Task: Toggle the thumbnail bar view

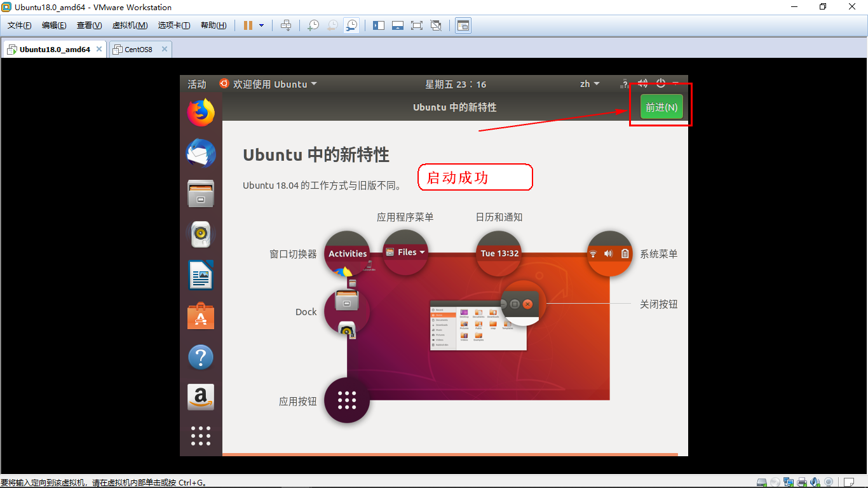Action: point(398,25)
